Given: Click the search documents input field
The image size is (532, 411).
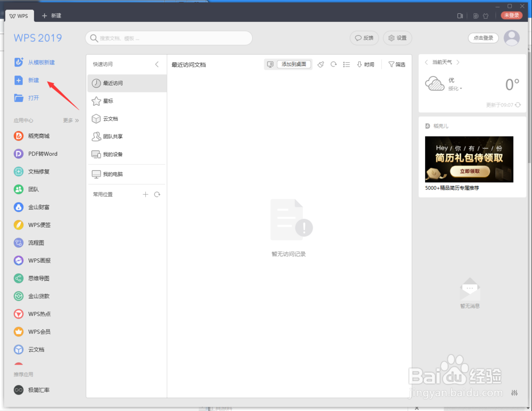Looking at the screenshot, I should pyautogui.click(x=169, y=38).
